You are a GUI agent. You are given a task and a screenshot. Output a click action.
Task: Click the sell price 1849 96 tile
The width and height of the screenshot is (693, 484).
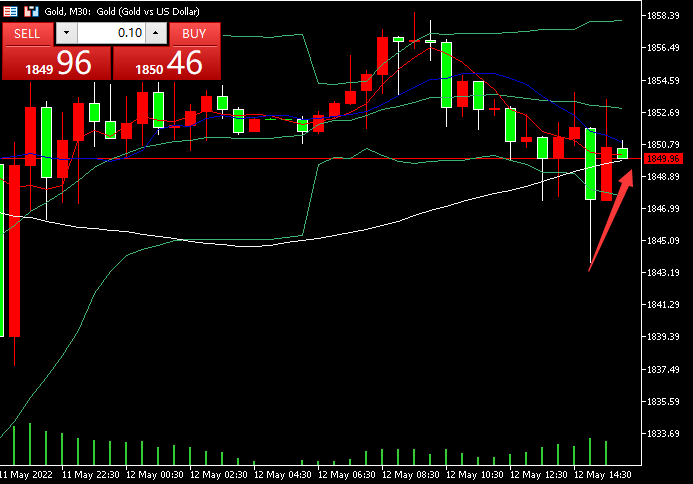tap(57, 63)
